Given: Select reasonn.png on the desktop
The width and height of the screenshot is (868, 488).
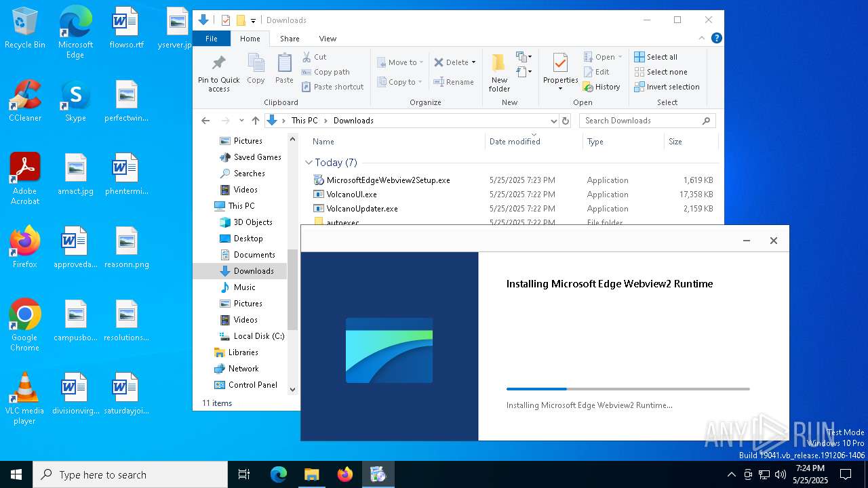Looking at the screenshot, I should tap(126, 248).
